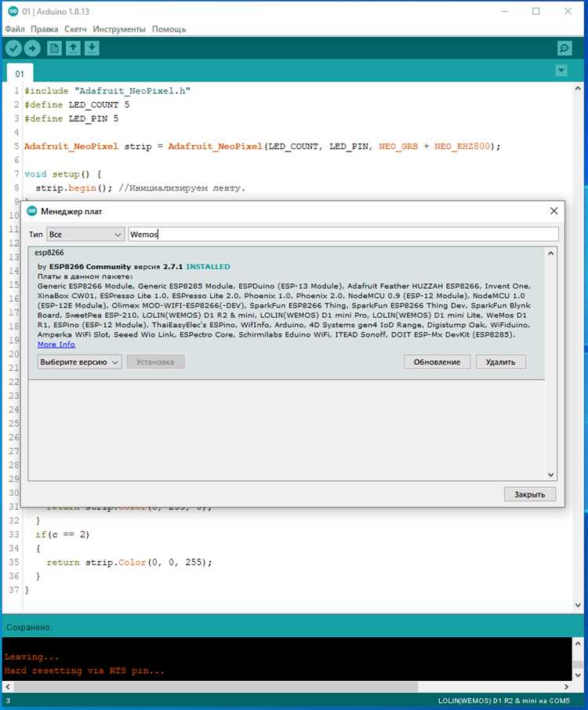Click NEO_KHZ800 in the code

point(462,146)
